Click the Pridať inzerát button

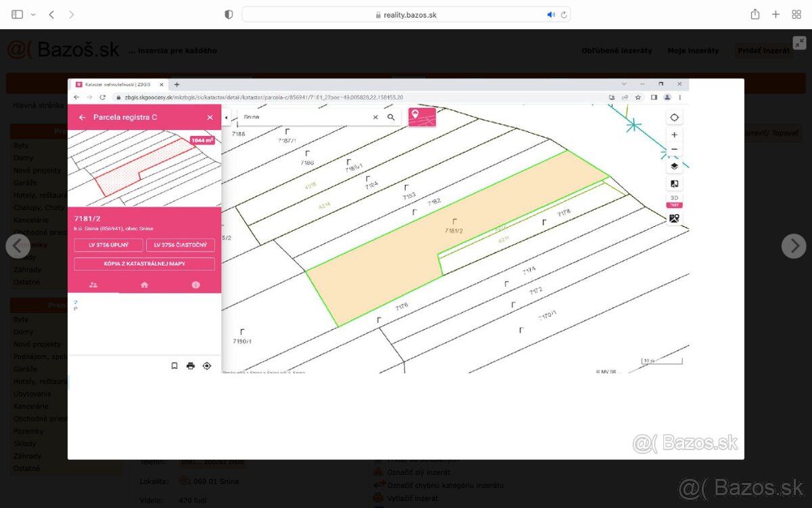tap(763, 50)
